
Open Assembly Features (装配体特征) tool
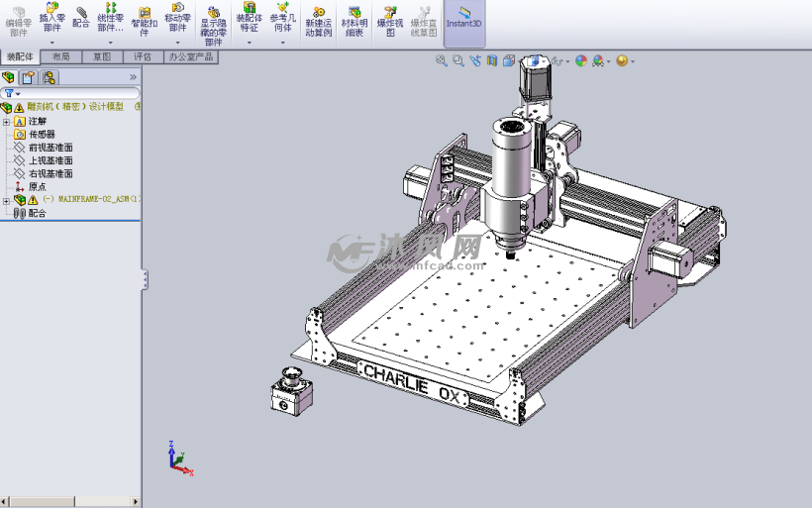coord(250,17)
